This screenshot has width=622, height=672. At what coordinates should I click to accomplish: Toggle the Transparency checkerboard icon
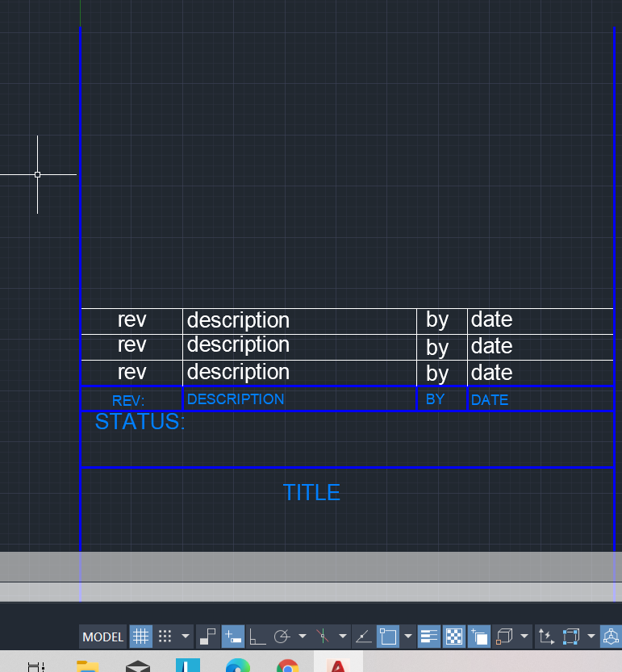pyautogui.click(x=454, y=636)
